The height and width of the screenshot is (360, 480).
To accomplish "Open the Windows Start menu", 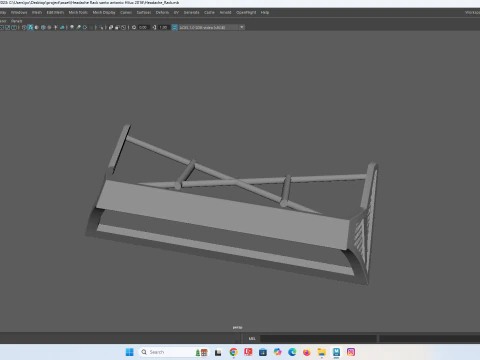I will pyautogui.click(x=130, y=352).
